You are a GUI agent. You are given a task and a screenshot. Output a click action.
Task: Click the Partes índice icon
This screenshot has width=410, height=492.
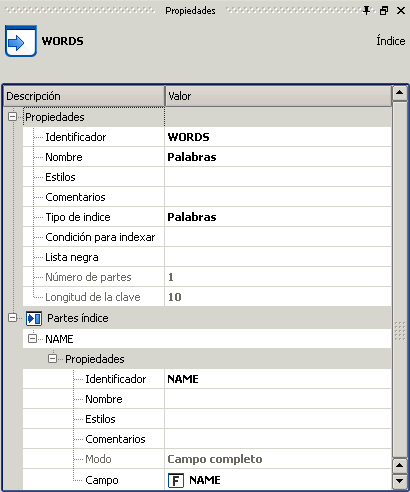tap(34, 318)
